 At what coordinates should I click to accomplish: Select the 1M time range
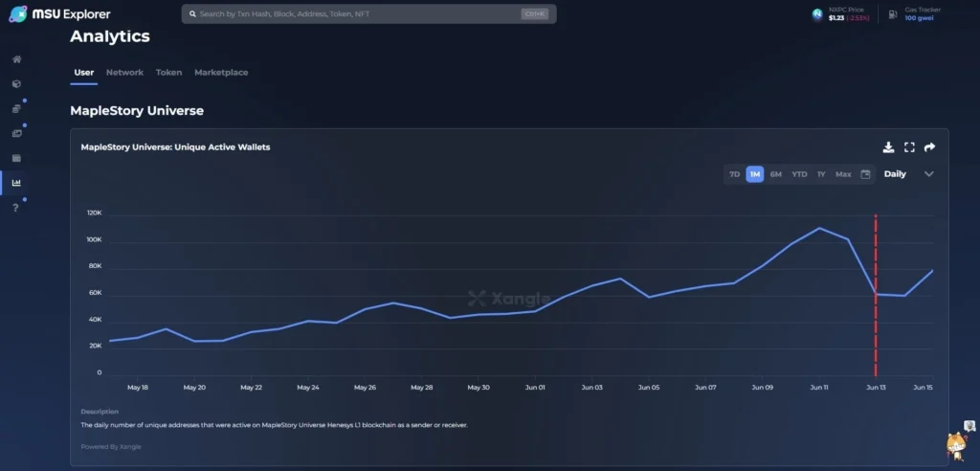click(x=755, y=174)
